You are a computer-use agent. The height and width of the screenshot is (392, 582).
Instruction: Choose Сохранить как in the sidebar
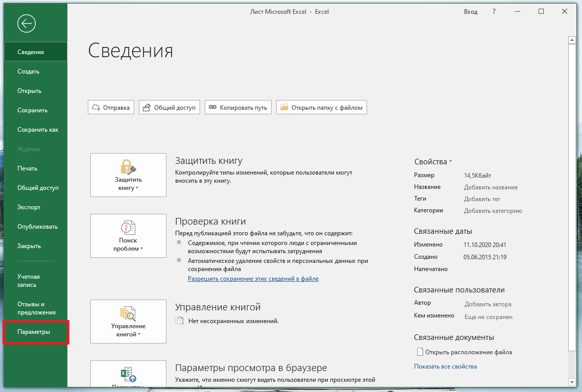(x=36, y=130)
